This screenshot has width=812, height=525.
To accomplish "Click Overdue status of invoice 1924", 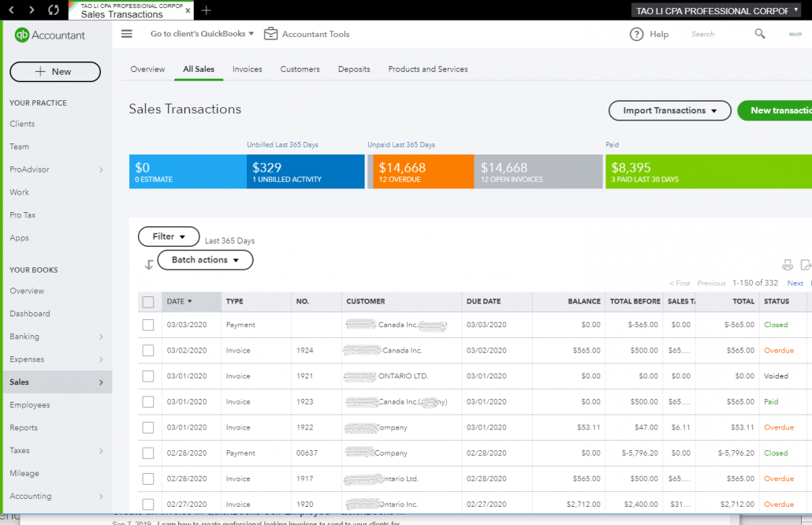I will [778, 351].
